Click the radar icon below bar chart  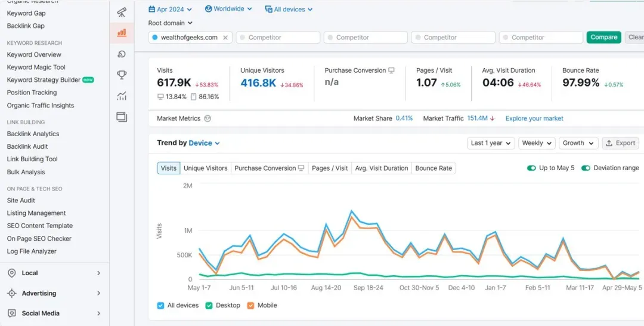pos(122,54)
